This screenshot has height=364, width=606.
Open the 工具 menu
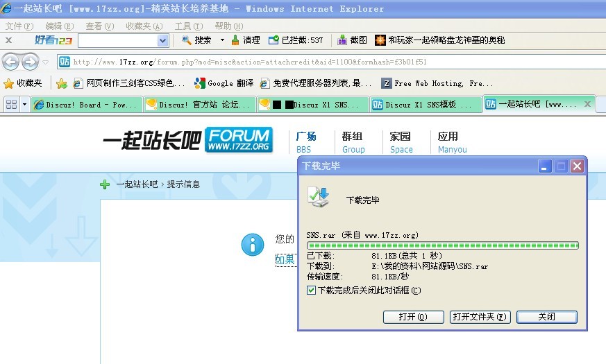tap(189, 26)
